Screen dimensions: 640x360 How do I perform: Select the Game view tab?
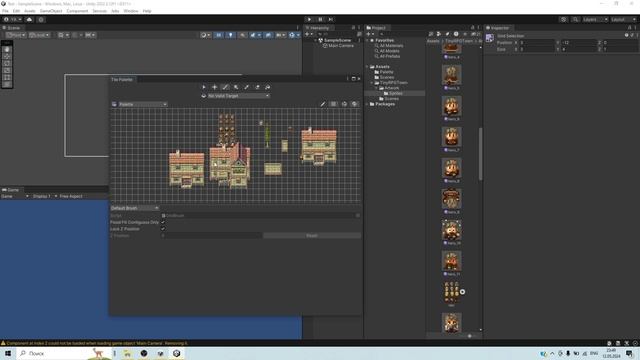[11, 190]
